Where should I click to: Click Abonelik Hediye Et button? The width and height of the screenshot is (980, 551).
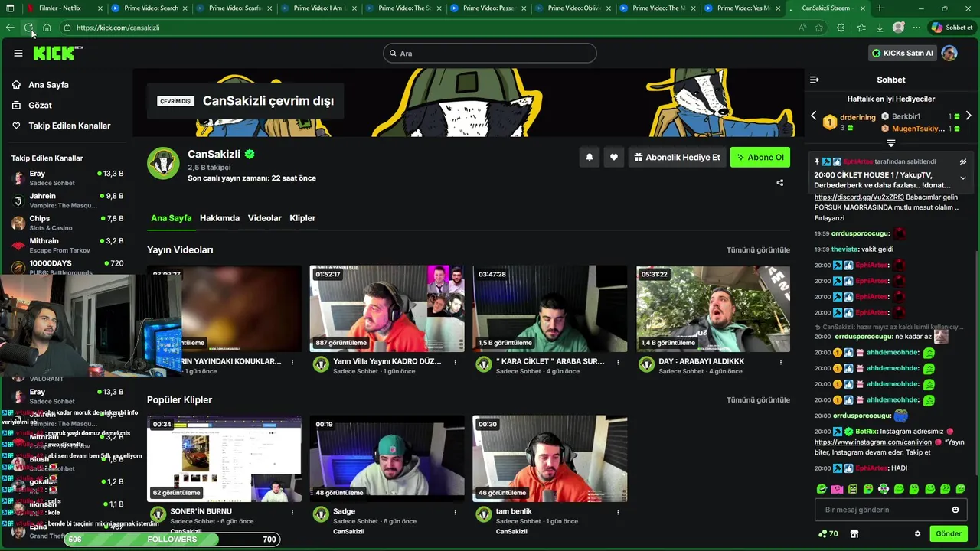(x=678, y=158)
